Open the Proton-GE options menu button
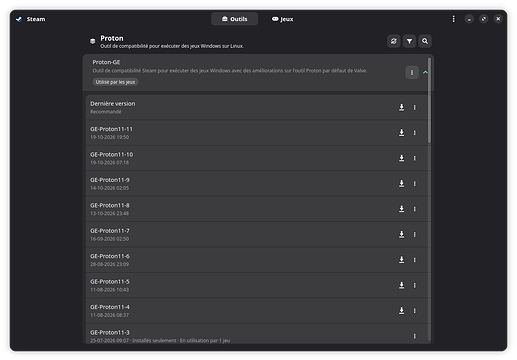Viewport: 517px width, 360px height. pyautogui.click(x=412, y=72)
